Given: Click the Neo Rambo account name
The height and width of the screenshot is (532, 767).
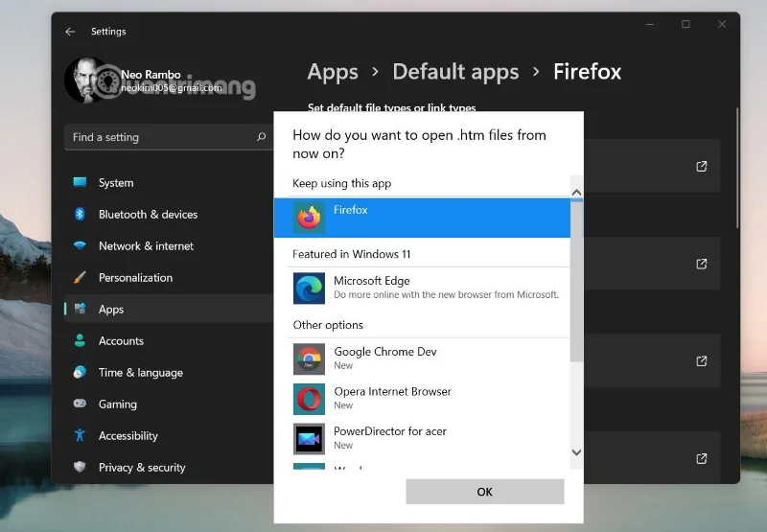Looking at the screenshot, I should click(x=151, y=75).
